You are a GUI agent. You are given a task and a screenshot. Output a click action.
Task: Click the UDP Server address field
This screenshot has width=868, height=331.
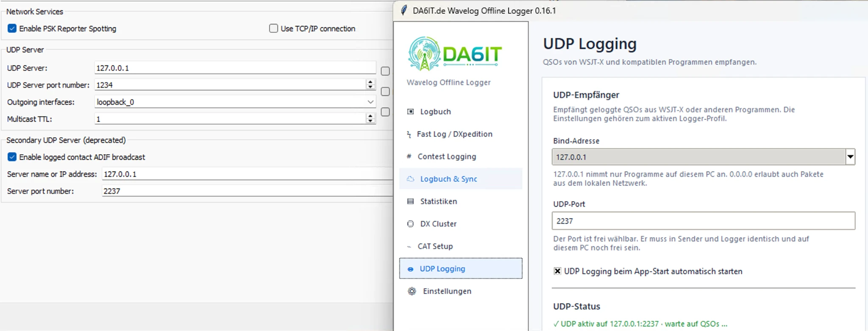[x=235, y=68]
